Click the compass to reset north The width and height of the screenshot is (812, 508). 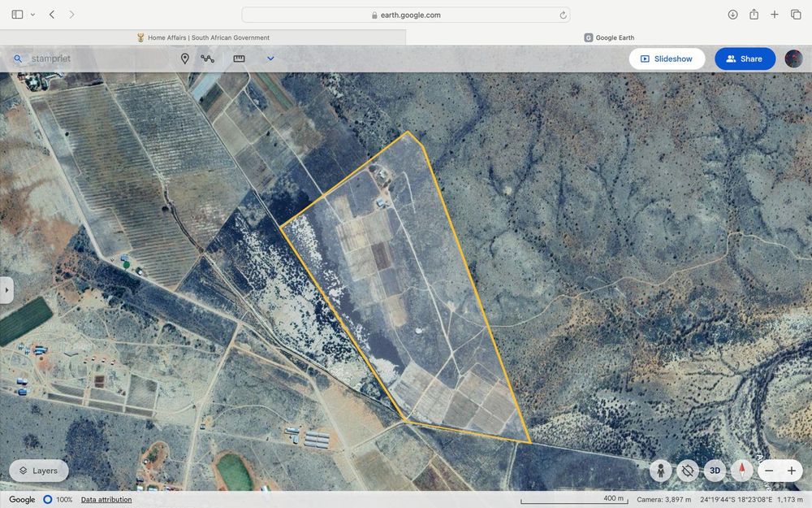(741, 471)
